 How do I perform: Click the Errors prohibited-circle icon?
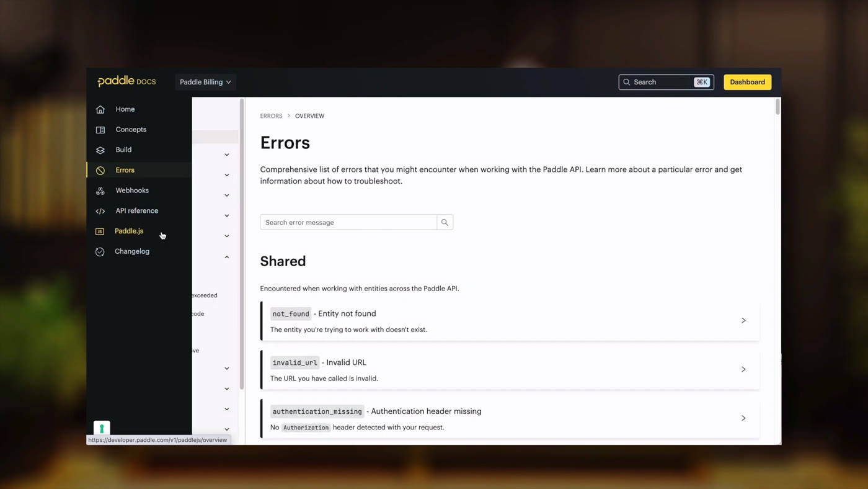[x=100, y=170]
